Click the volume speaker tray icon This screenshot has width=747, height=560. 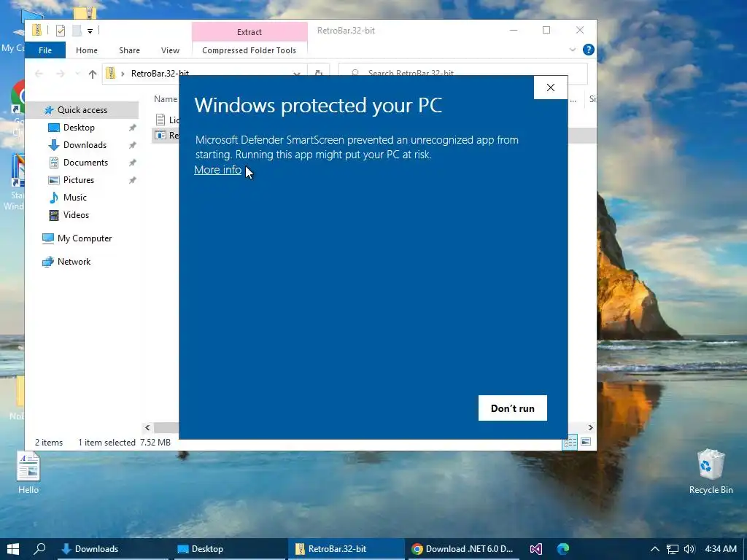coord(689,550)
